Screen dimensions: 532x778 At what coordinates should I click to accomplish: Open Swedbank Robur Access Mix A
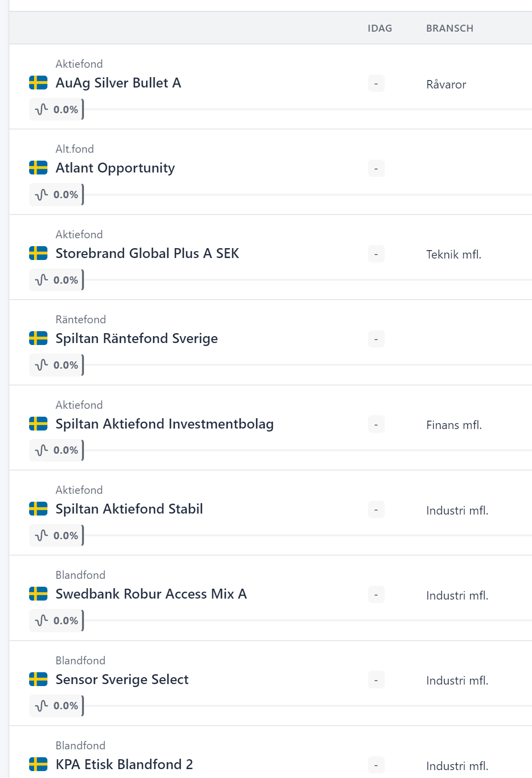tap(151, 594)
